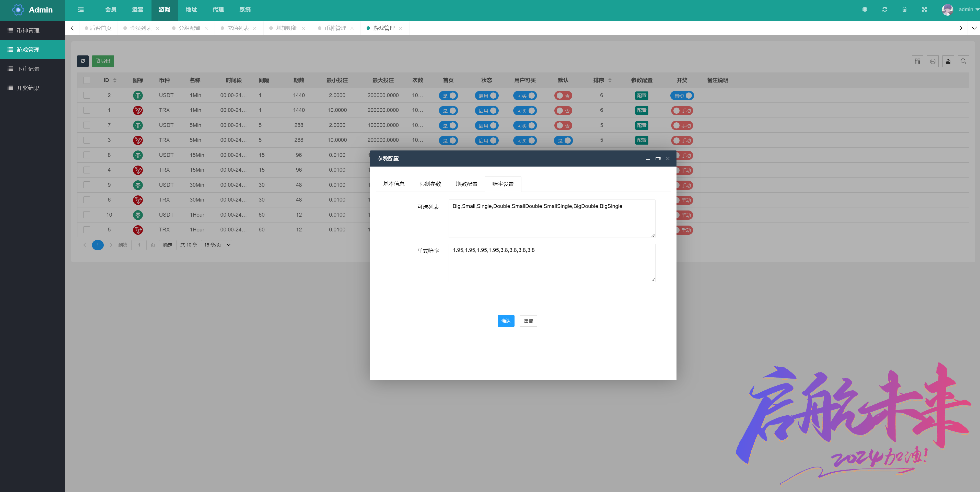The height and width of the screenshot is (492, 980).
Task: Sort the table by ID column arrows
Action: pyautogui.click(x=115, y=80)
